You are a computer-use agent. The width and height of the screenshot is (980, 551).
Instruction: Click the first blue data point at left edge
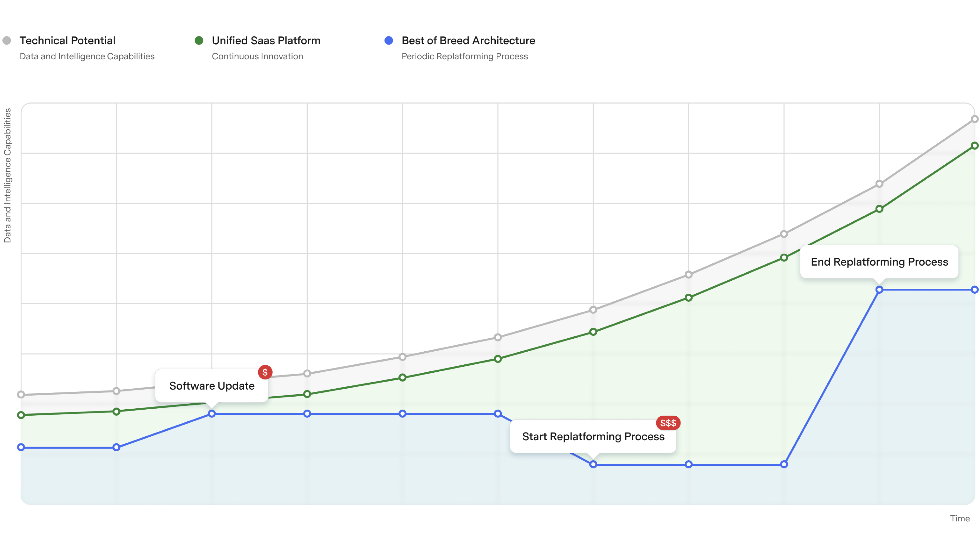pos(21,447)
